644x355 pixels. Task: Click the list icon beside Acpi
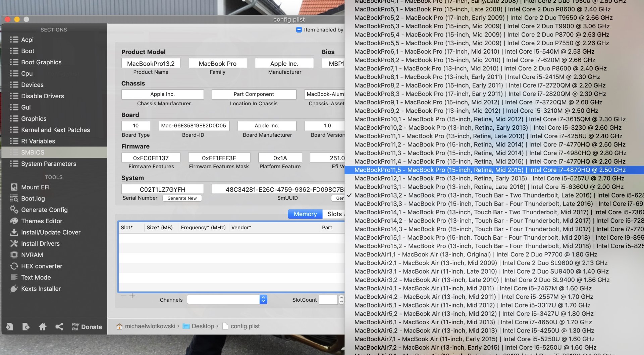(14, 40)
